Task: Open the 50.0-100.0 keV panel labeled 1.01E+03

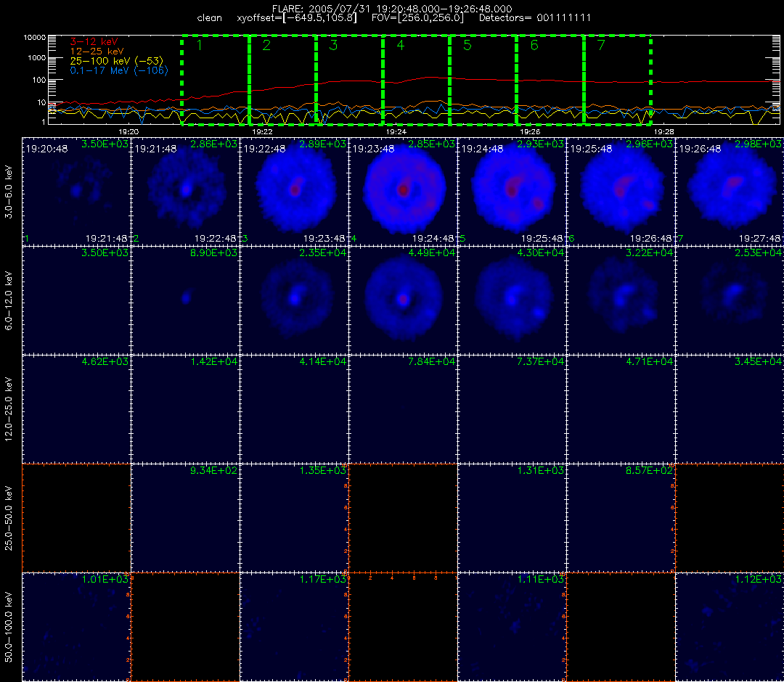Action: tap(76, 627)
